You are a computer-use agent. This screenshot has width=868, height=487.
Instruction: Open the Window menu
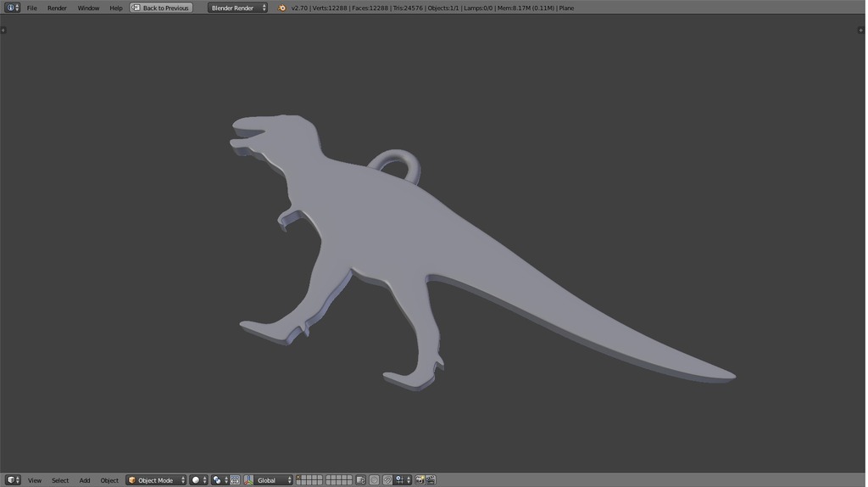pyautogui.click(x=88, y=8)
